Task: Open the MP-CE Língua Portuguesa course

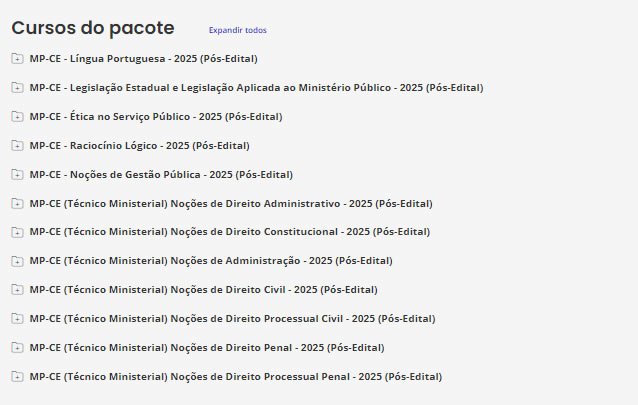Action: tap(143, 59)
